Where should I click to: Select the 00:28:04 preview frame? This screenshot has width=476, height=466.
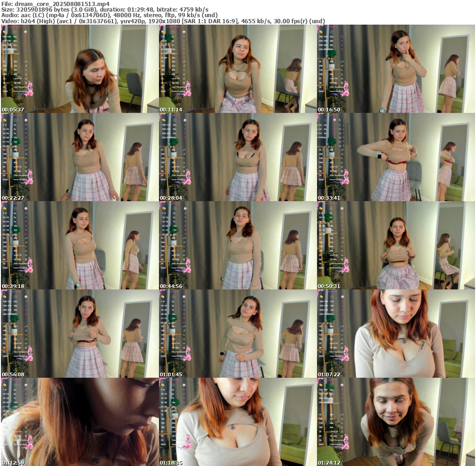[x=238, y=157]
